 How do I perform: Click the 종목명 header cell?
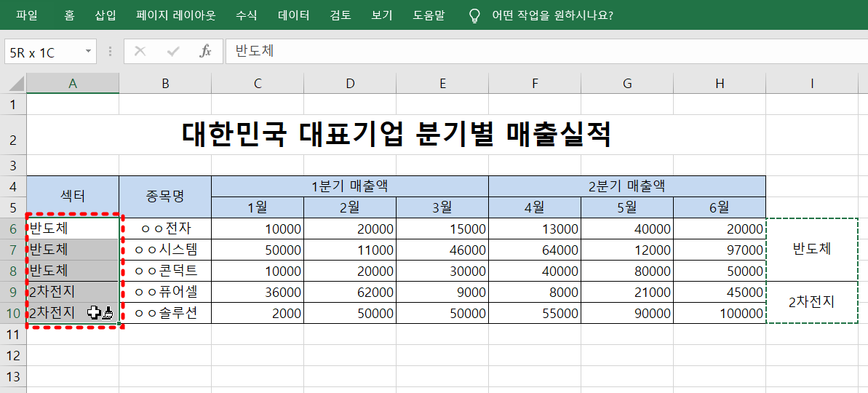(x=165, y=196)
